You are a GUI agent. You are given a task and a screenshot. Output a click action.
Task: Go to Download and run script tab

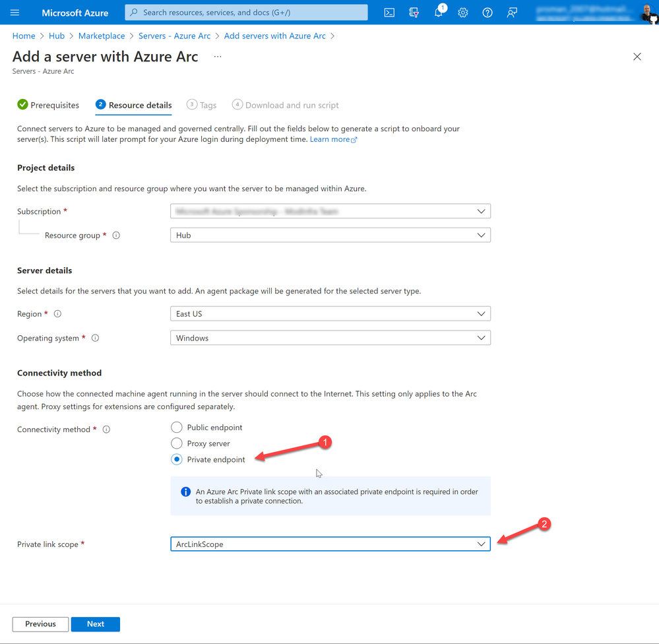(286, 105)
